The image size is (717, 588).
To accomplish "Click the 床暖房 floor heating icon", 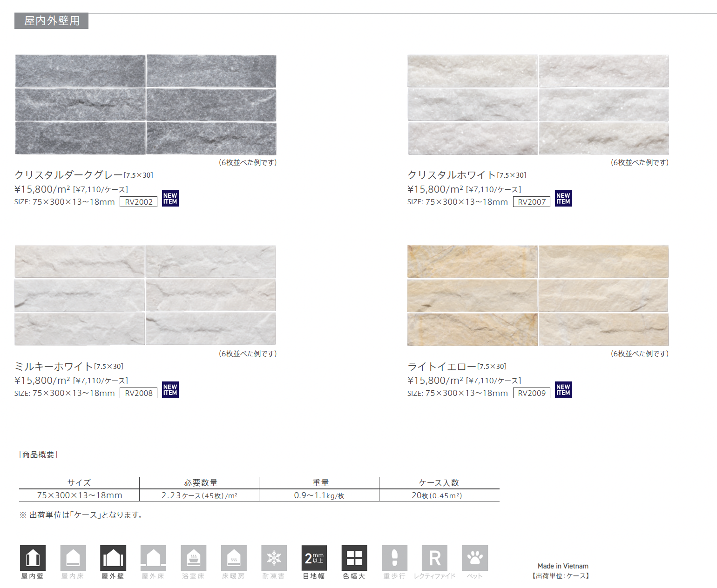I will click(234, 558).
